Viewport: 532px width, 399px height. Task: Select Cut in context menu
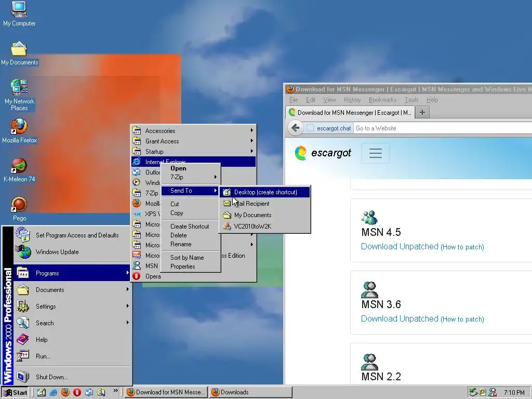coord(190,204)
